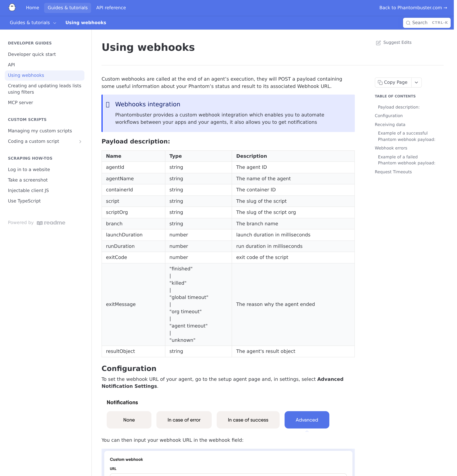Select the Guides & tutorials top tab

67,8
